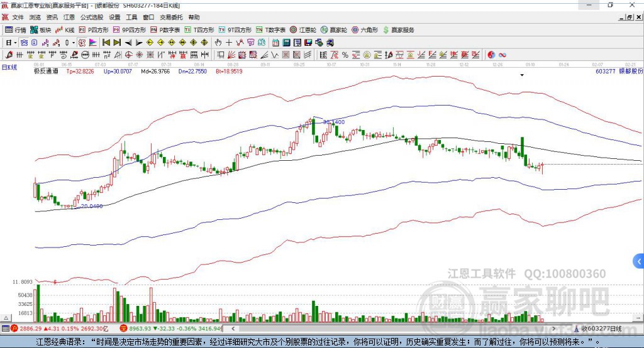644x348 pixels.
Task: Open the 交易委托 menu
Action: click(171, 17)
